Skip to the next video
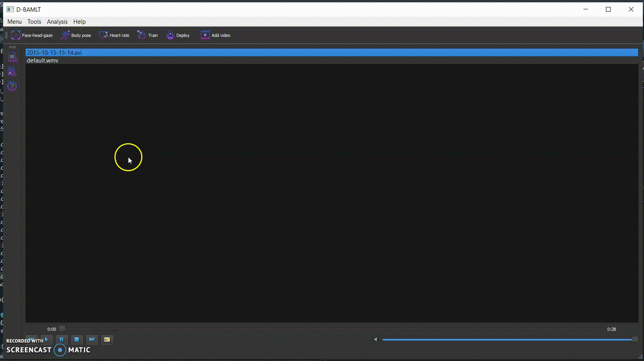Image resolution: width=644 pixels, height=361 pixels. pos(92,340)
